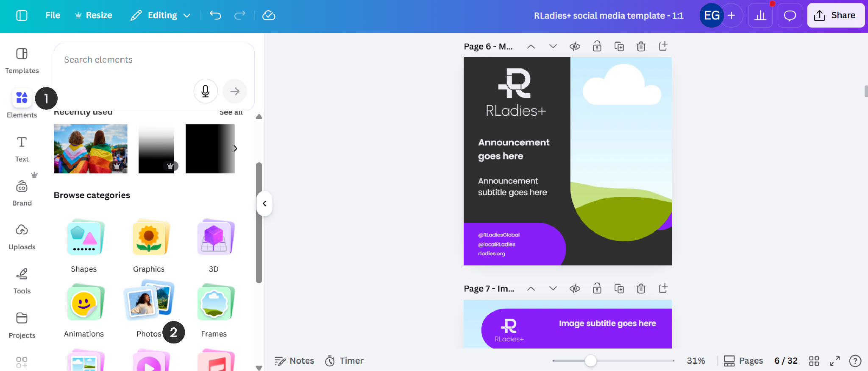This screenshot has width=868, height=371.
Task: Open the help question mark
Action: 855,361
